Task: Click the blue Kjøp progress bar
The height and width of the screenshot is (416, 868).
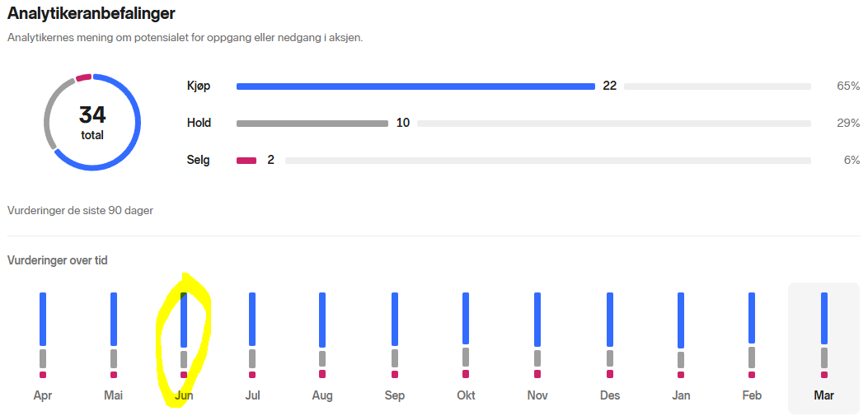Action: pyautogui.click(x=415, y=86)
